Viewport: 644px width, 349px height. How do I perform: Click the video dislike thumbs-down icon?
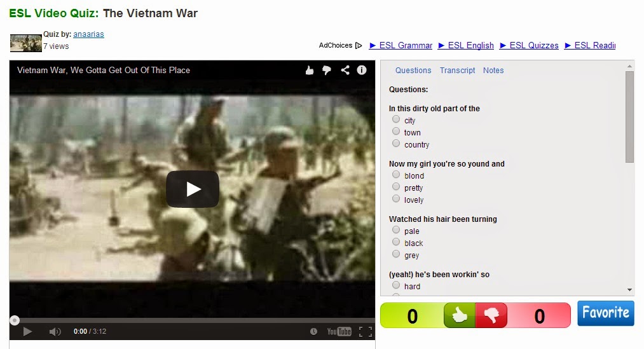pos(327,71)
